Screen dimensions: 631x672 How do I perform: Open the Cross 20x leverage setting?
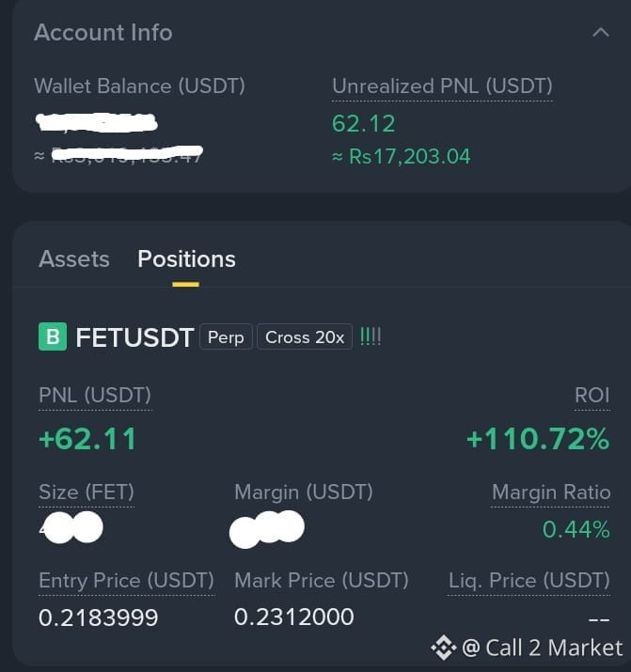(305, 337)
